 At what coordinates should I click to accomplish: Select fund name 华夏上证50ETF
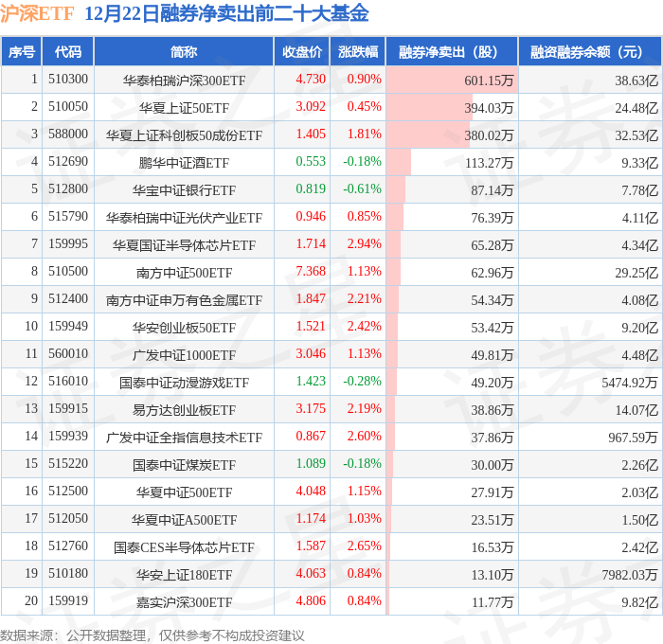pos(184,108)
